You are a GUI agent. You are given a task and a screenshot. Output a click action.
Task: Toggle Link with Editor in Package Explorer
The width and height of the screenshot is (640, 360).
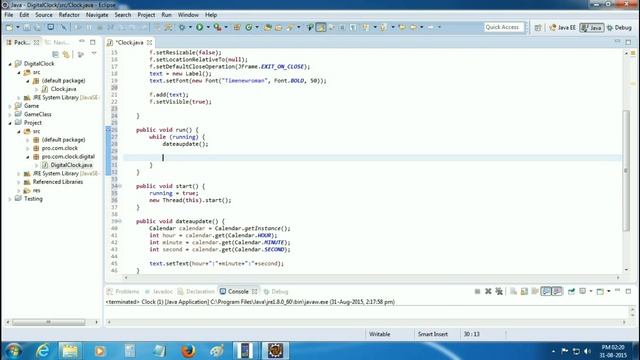pyautogui.click(x=66, y=54)
